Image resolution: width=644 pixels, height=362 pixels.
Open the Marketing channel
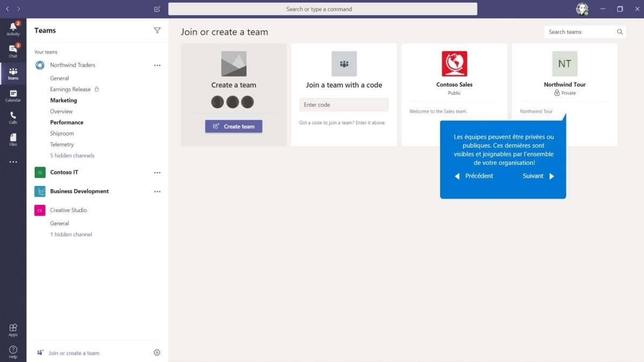[x=63, y=100]
